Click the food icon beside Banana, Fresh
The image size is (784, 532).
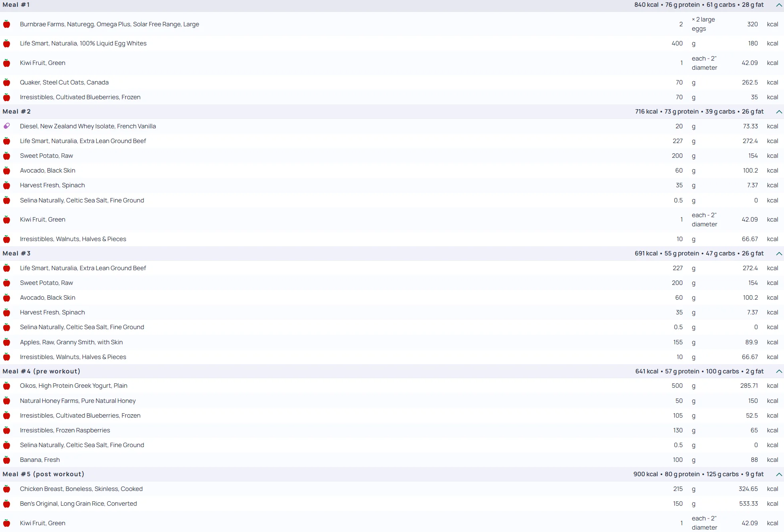click(7, 460)
